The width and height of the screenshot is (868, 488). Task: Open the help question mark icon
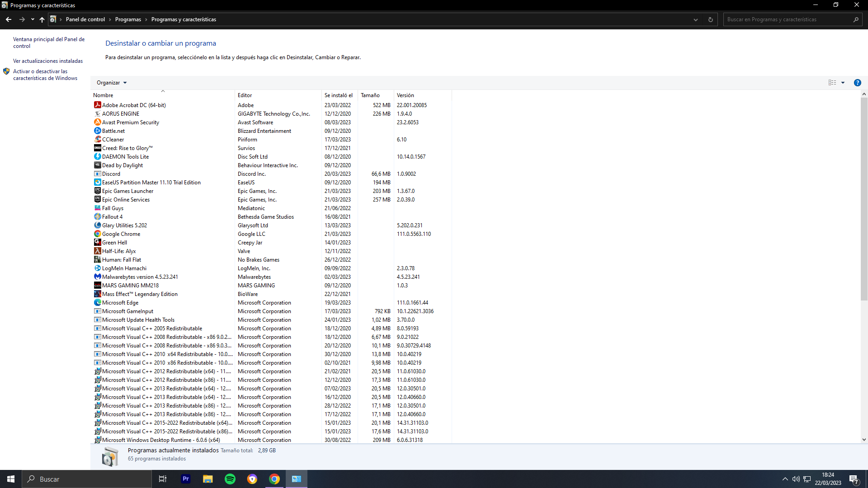tap(857, 83)
